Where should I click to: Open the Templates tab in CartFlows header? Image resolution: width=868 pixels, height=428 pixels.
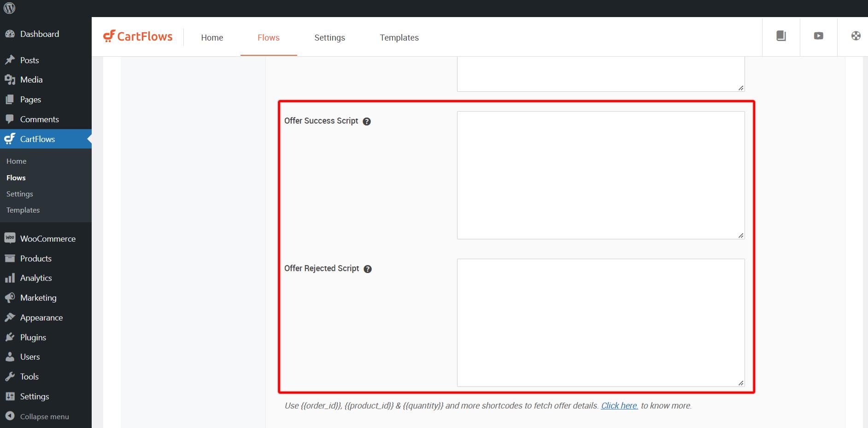(x=399, y=37)
